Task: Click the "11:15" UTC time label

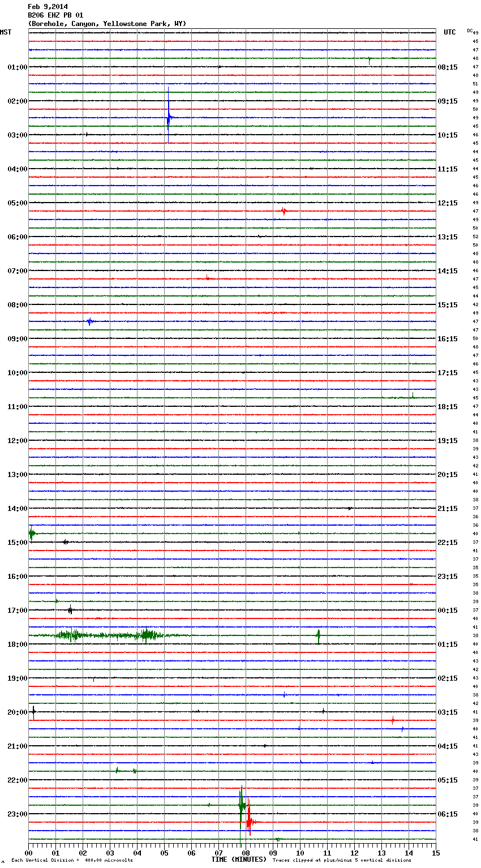Action: tap(448, 169)
